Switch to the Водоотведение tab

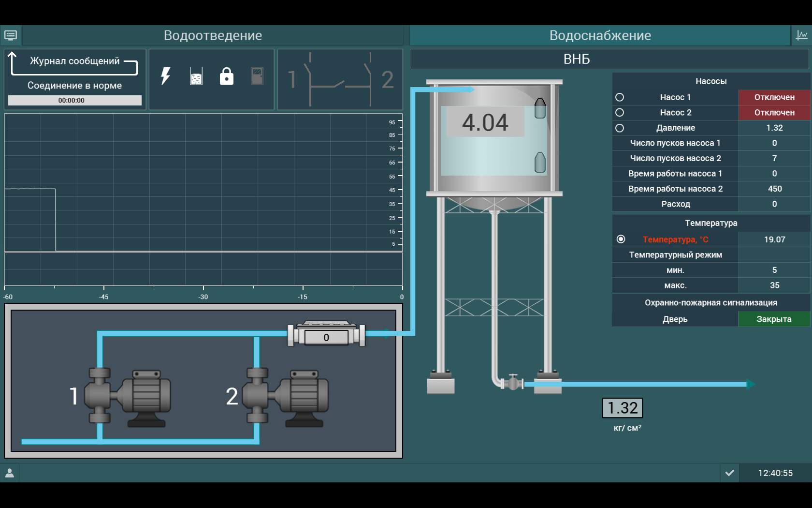(x=213, y=35)
